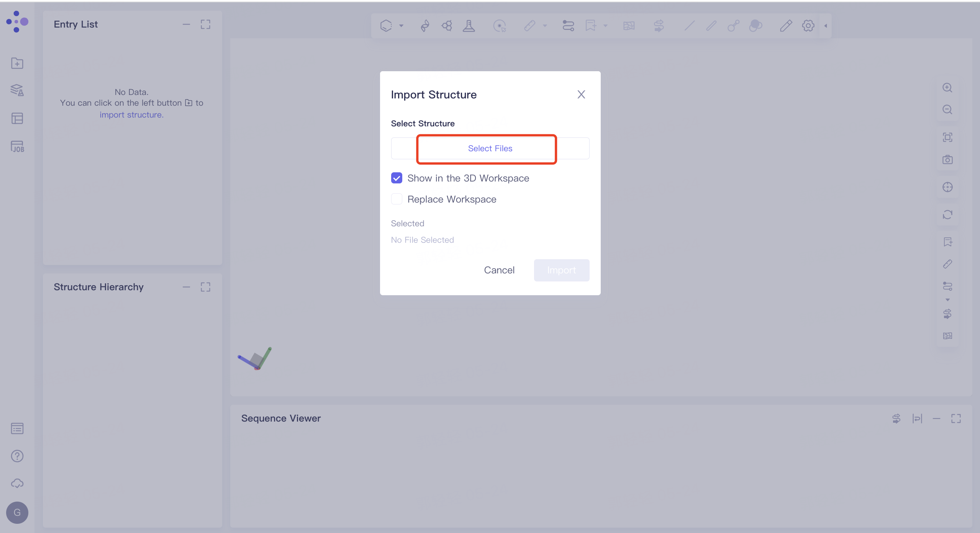Screen dimensions: 980x533
Task: Toggle the crosshair focus icon on right sidebar
Action: pos(948,187)
